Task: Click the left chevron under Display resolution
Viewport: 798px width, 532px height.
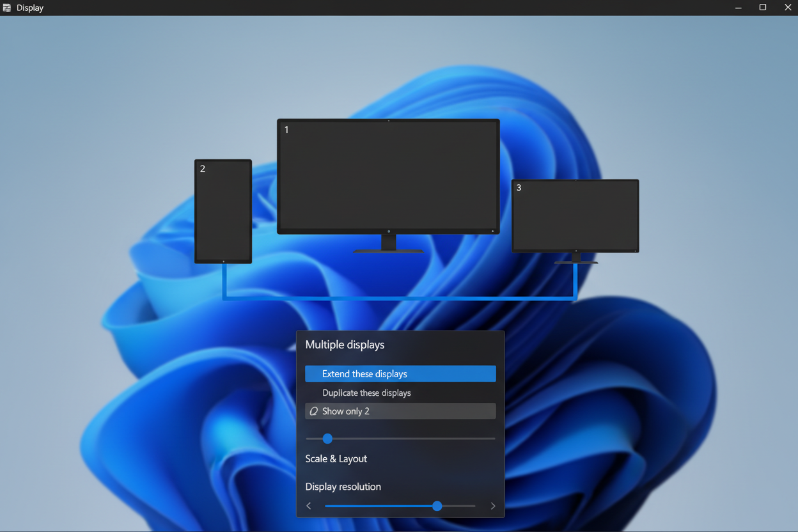Action: (x=309, y=506)
